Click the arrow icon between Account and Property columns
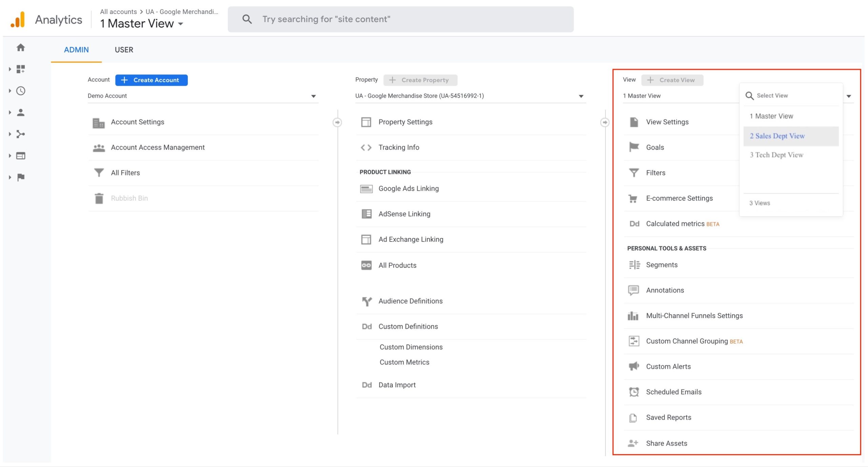This screenshot has height=467, width=868. (337, 122)
